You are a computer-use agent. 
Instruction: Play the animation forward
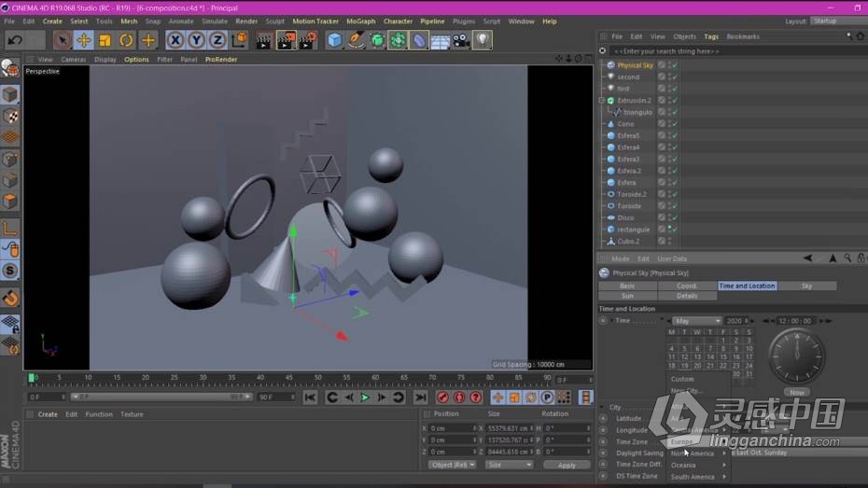tap(365, 397)
